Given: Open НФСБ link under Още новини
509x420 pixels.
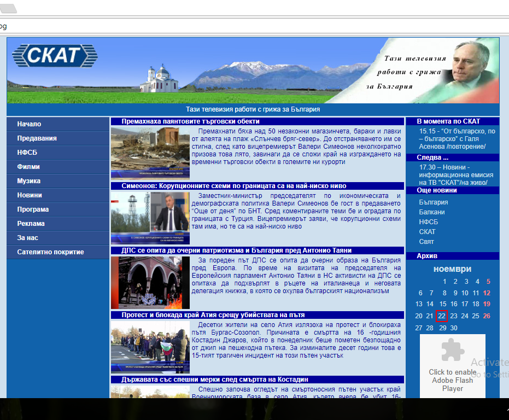Looking at the screenshot, I should [x=429, y=222].
